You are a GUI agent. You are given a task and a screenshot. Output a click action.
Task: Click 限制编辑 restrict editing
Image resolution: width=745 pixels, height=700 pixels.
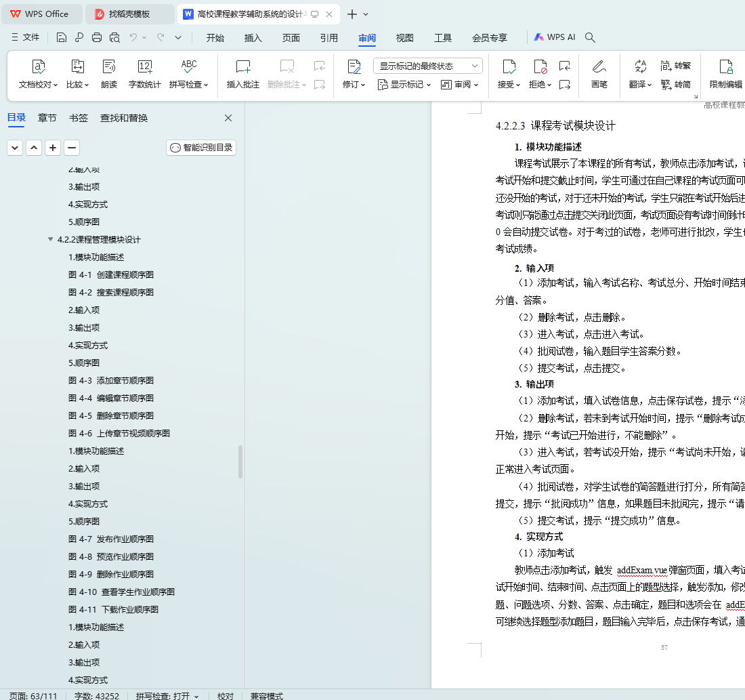point(725,74)
